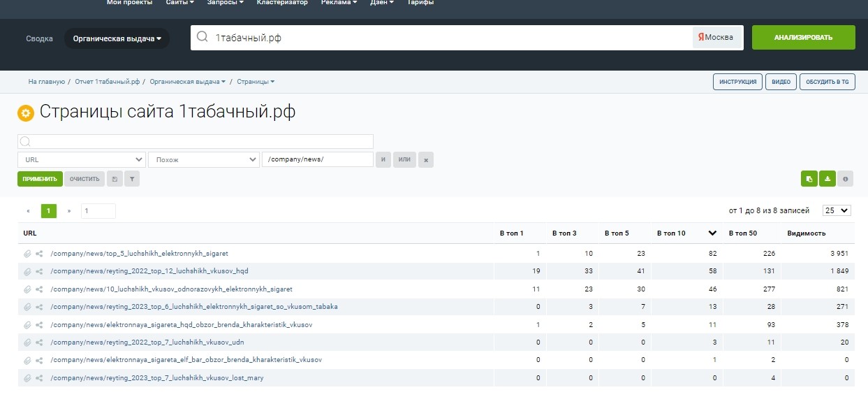Open Отчет 1табачный.рф breadcrumb link
This screenshot has width=868, height=397.
point(108,82)
